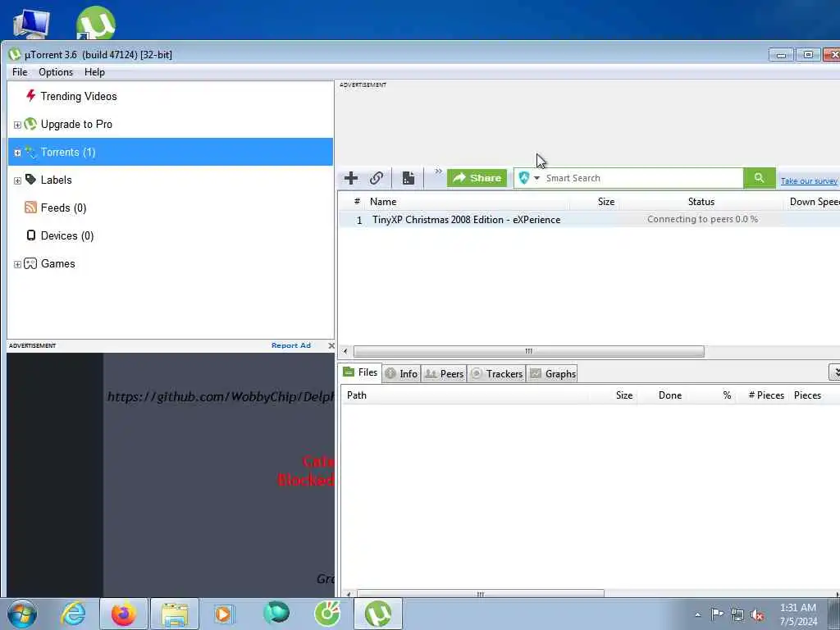Click the Computer desktop icon
840x630 pixels.
(31, 24)
